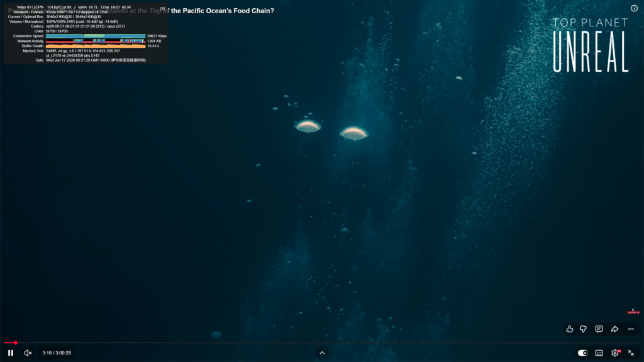Click the red subscribe watermark
Screen dimensions: 644x362
click(x=633, y=312)
